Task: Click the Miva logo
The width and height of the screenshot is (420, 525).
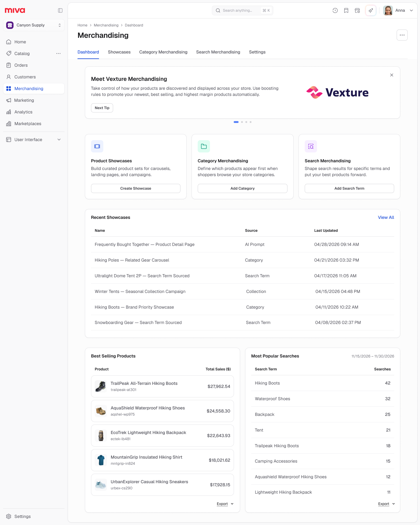Action: click(x=15, y=10)
